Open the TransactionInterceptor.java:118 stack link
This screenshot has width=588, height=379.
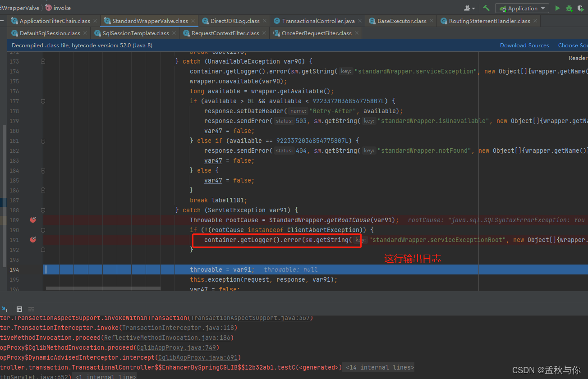tap(178, 328)
